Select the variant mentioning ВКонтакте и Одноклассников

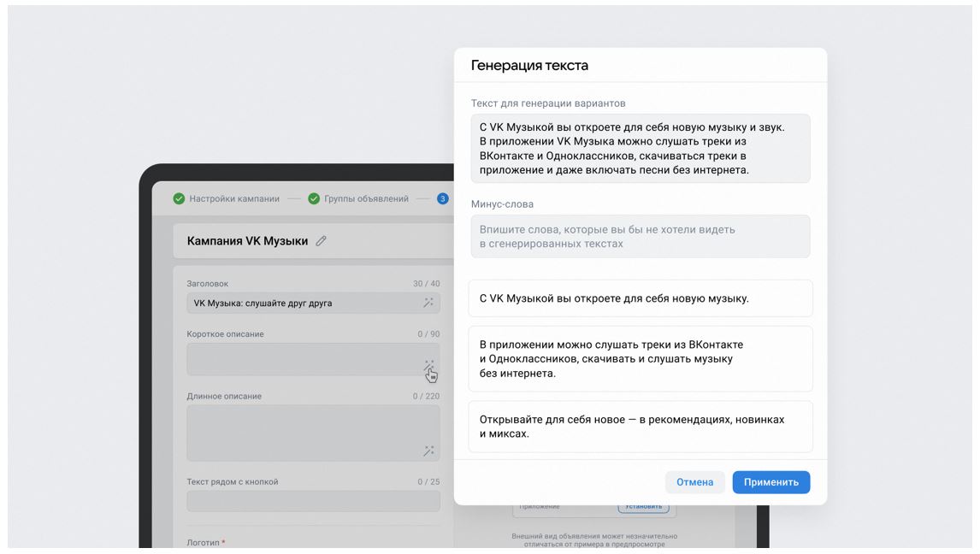640,358
